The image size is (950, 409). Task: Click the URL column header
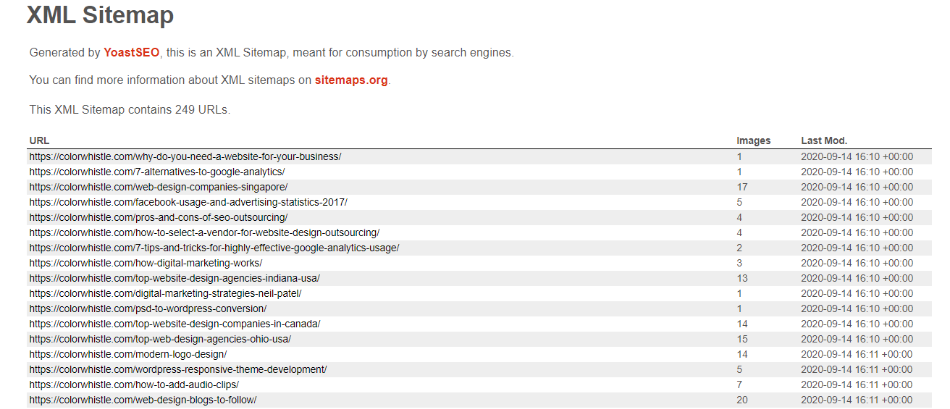(39, 141)
